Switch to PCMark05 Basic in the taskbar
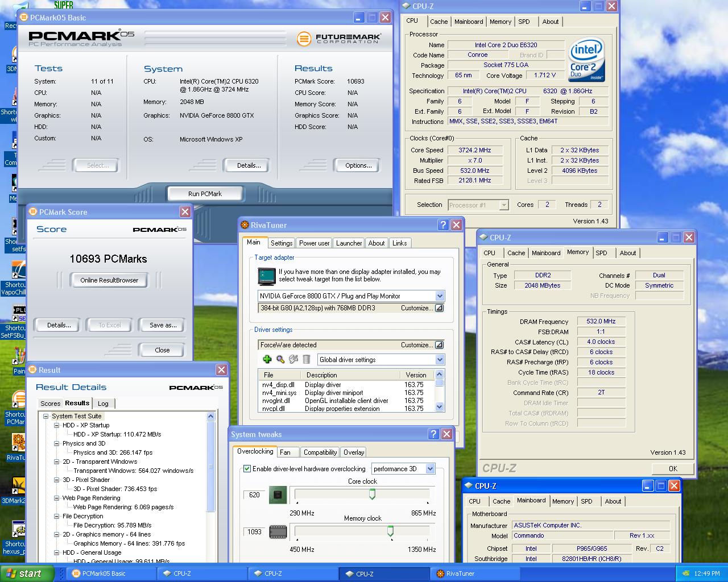 click(111, 573)
